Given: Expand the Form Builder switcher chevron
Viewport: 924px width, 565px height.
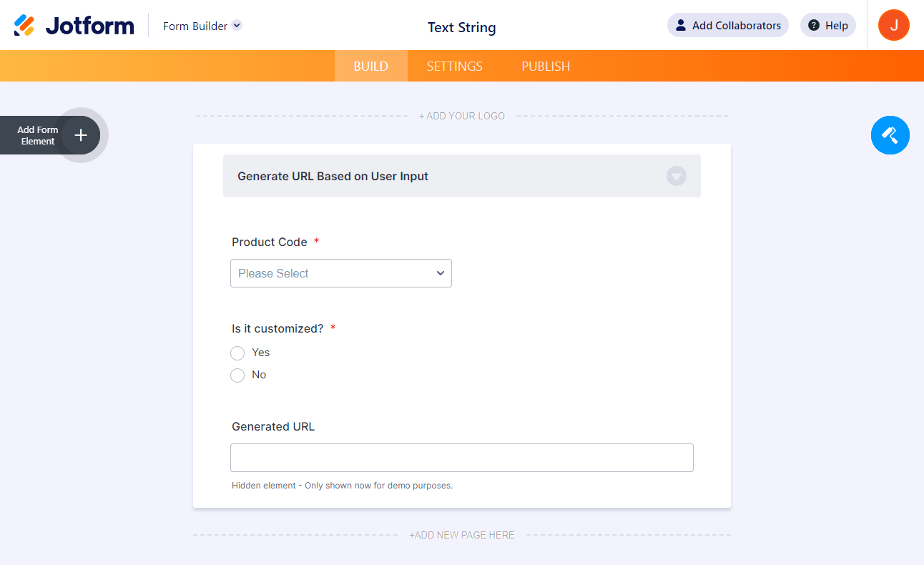Looking at the screenshot, I should pyautogui.click(x=237, y=26).
